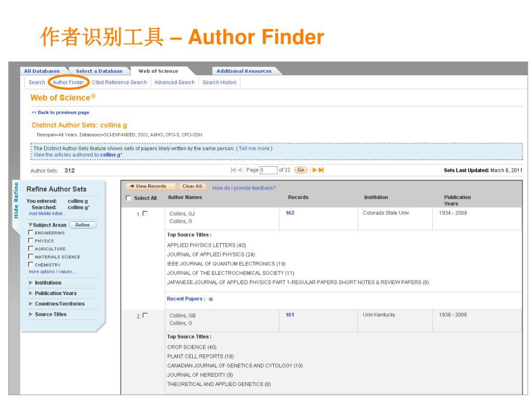
Task: Open more options / values link
Action: point(52,272)
